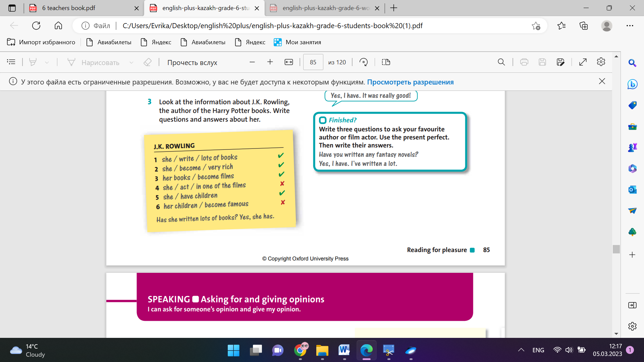Toggle the Highlight marker tool

[x=33, y=62]
